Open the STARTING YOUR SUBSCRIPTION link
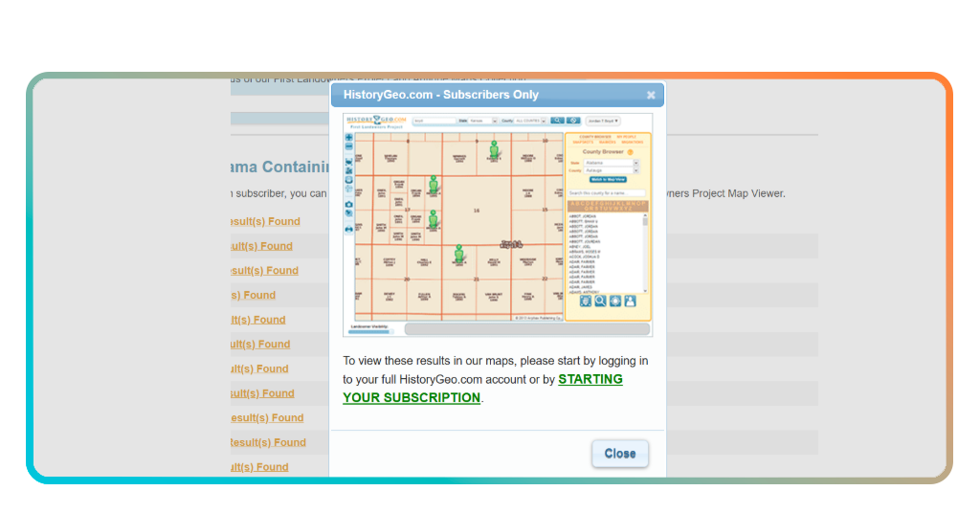This screenshot has height=513, width=980. pyautogui.click(x=482, y=388)
